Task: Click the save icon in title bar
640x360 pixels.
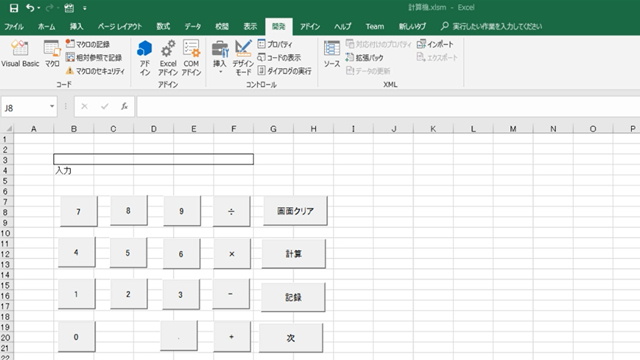Action: [x=14, y=8]
